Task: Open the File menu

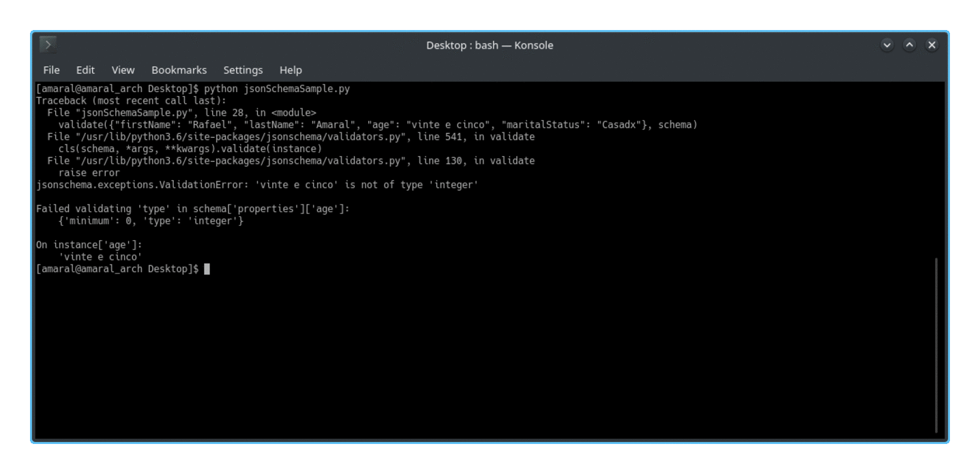Action: tap(50, 70)
